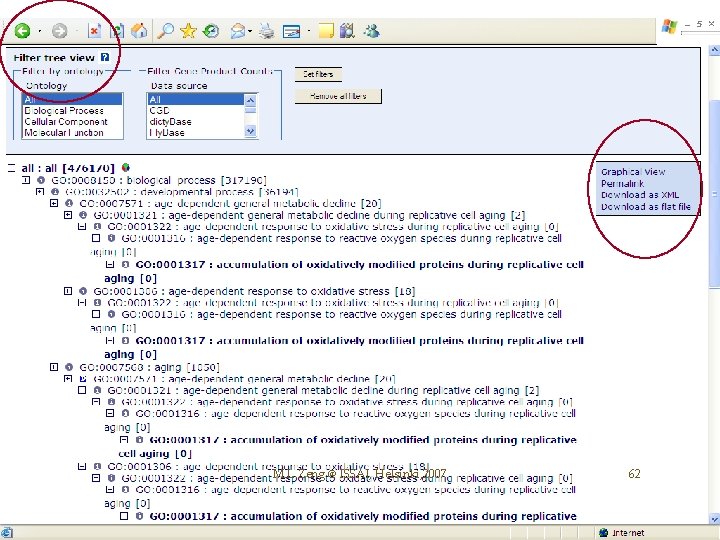The height and width of the screenshot is (540, 720).
Task: Go back with the green Back arrow
Action: point(22,31)
